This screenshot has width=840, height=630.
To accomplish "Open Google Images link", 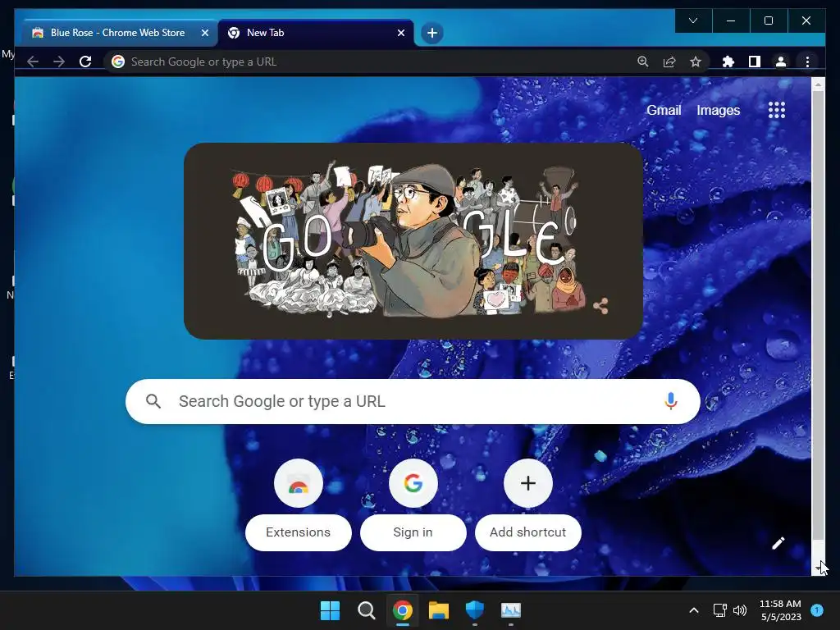I will tap(718, 110).
